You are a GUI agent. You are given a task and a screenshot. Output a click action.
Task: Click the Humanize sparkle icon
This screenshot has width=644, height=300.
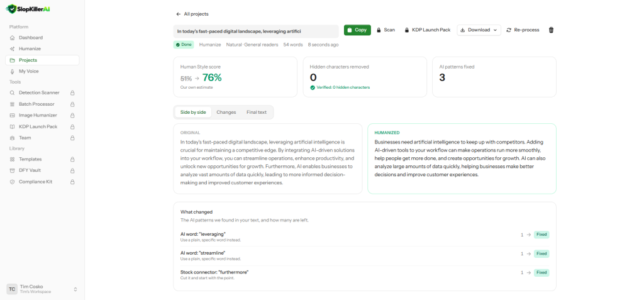(x=13, y=48)
